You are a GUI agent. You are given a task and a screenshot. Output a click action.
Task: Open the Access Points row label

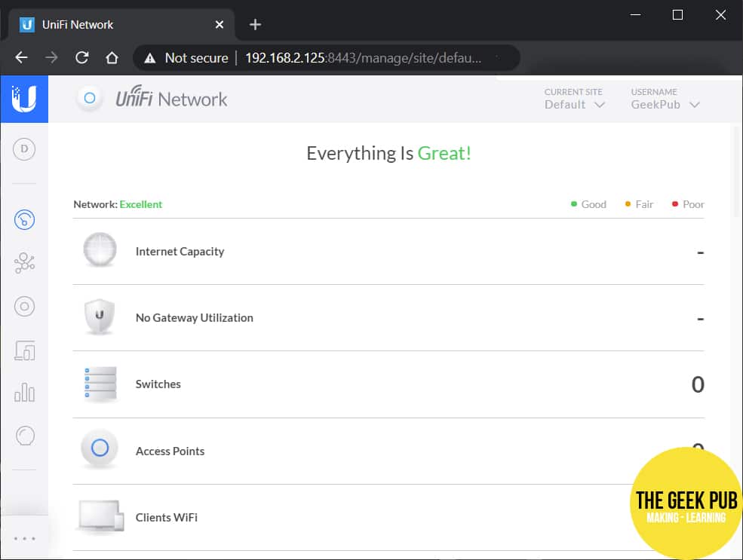point(170,451)
